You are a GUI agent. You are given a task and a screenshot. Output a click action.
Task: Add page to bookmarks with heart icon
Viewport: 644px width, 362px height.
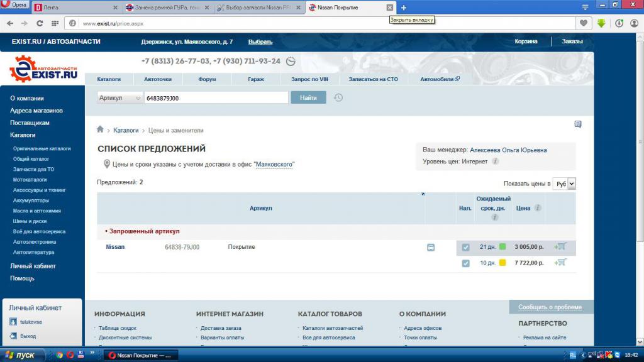click(x=583, y=23)
